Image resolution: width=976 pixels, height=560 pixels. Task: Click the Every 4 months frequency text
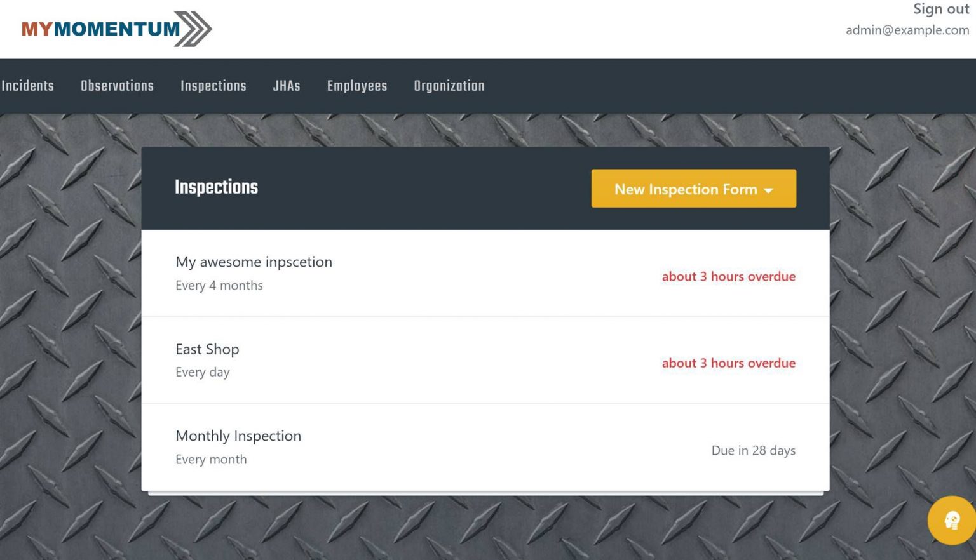(x=219, y=285)
